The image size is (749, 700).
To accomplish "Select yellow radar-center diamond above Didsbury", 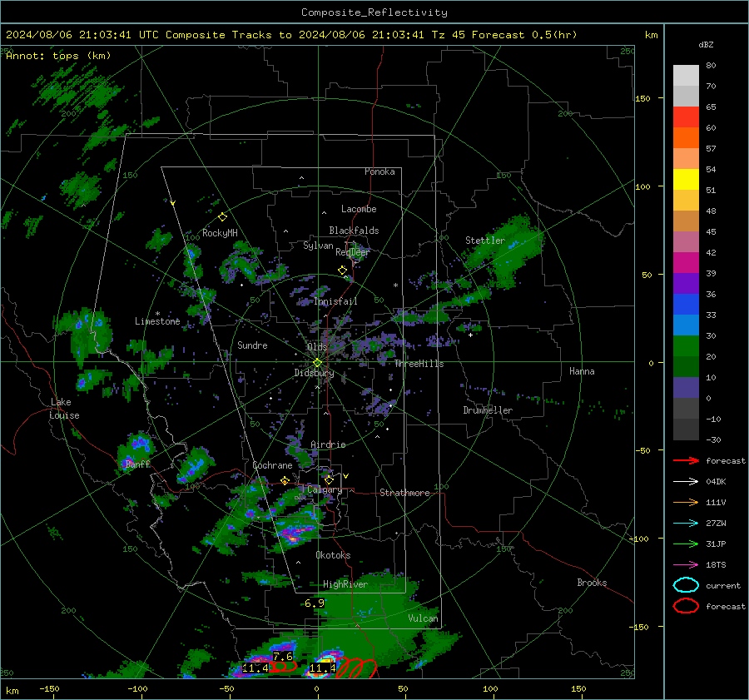I will click(317, 363).
